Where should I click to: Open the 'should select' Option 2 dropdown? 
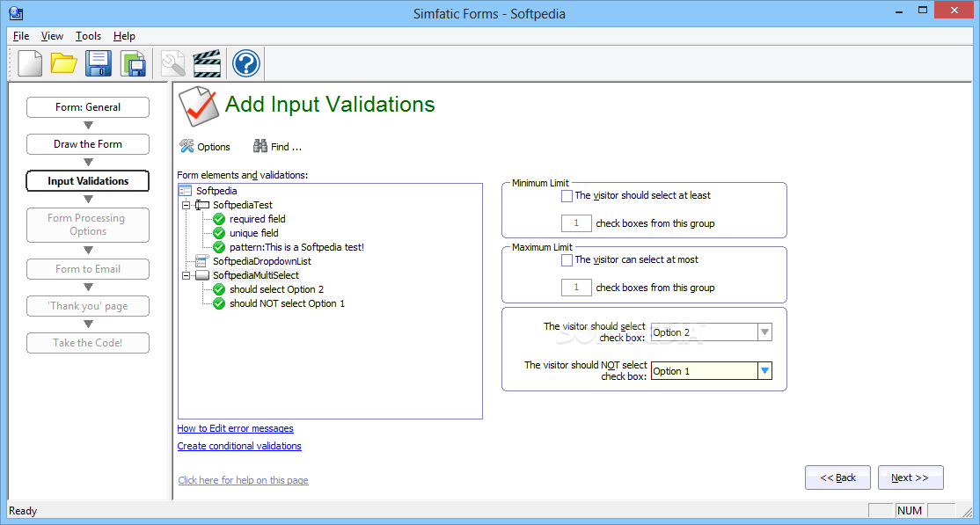tap(765, 332)
